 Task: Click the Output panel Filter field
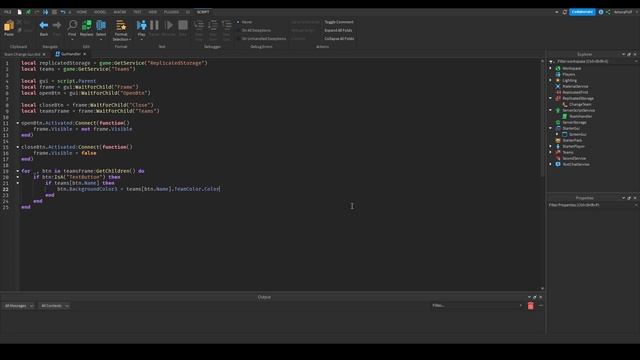click(477, 305)
